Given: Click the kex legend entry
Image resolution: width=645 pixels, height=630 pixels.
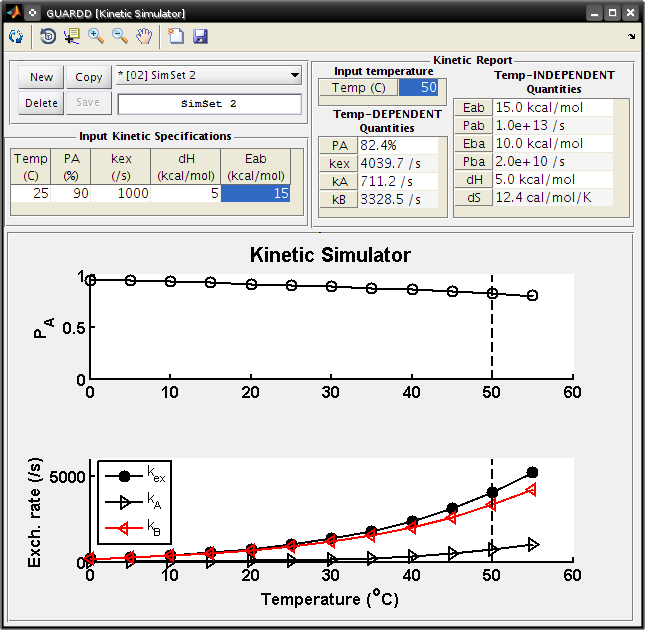Looking at the screenshot, I should point(135,475).
